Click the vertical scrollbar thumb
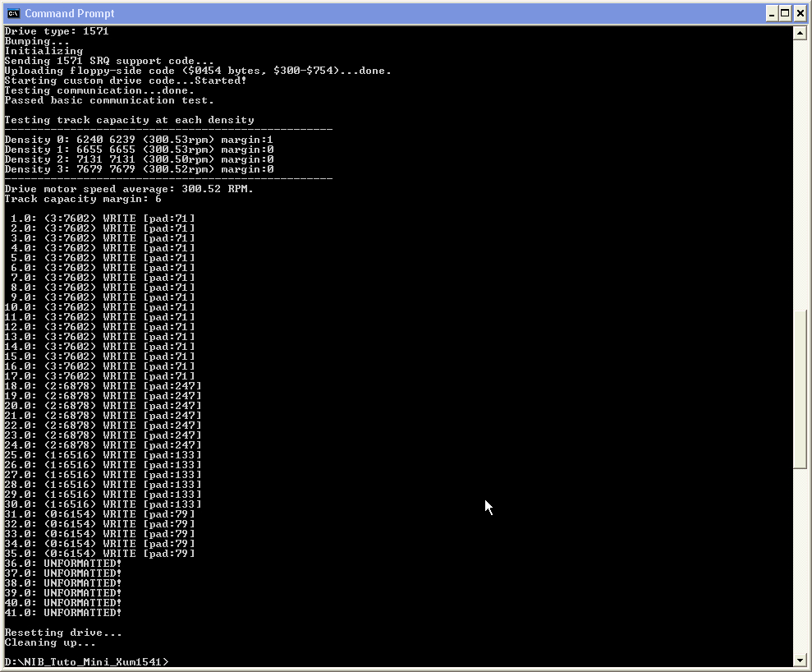812x672 pixels. pos(800,389)
